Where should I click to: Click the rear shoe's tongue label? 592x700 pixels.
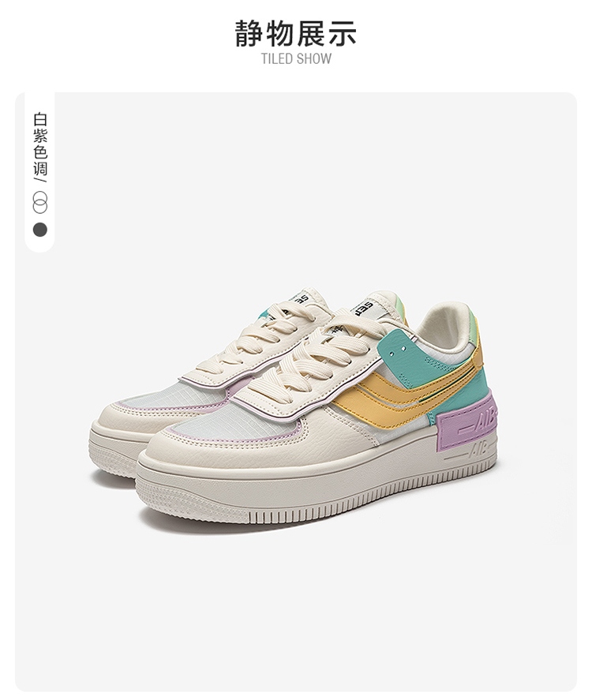pos(295,298)
